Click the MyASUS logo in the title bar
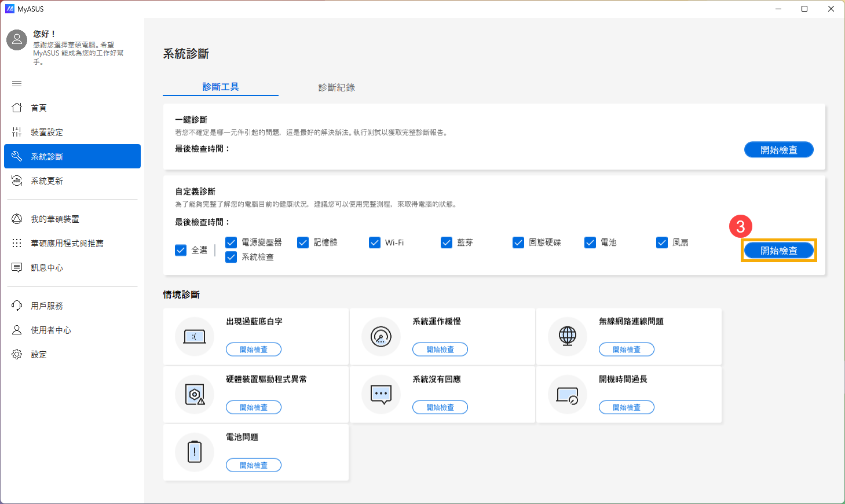 click(9, 9)
